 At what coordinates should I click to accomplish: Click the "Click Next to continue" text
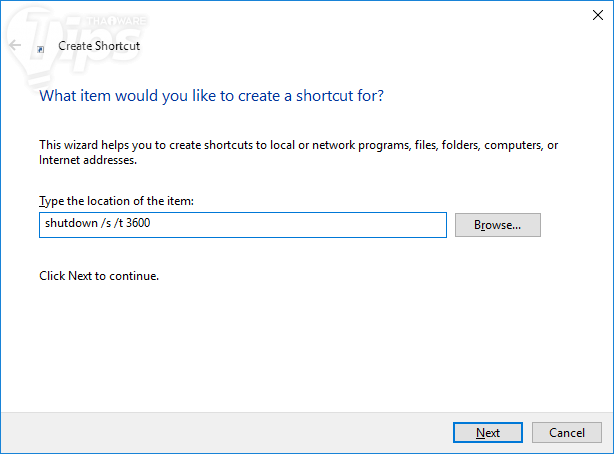[x=99, y=275]
